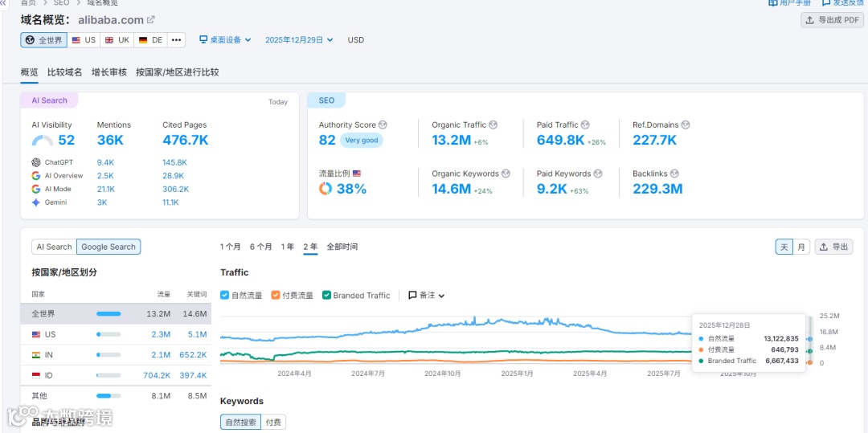Open Ref.Domains 227.7K value link
868x433 pixels.
pyautogui.click(x=655, y=141)
